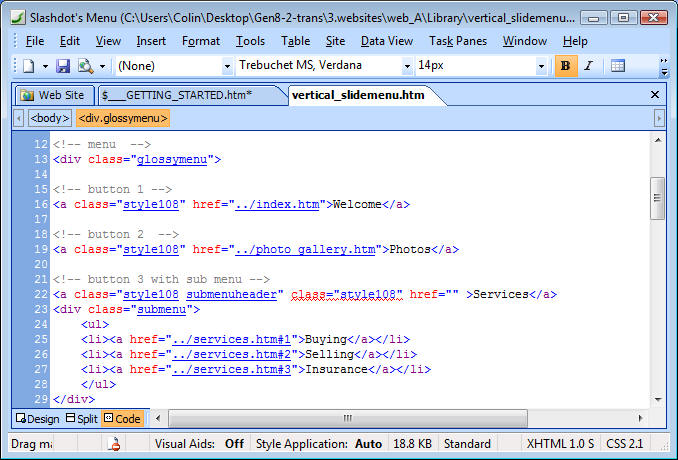Click line number 22 in the margin

tap(41, 294)
